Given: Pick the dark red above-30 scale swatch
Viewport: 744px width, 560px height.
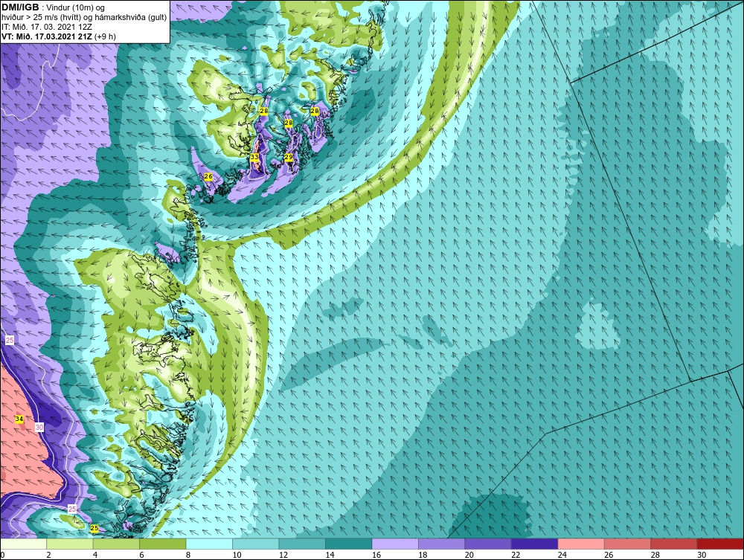Looking at the screenshot, I should pos(721,544).
